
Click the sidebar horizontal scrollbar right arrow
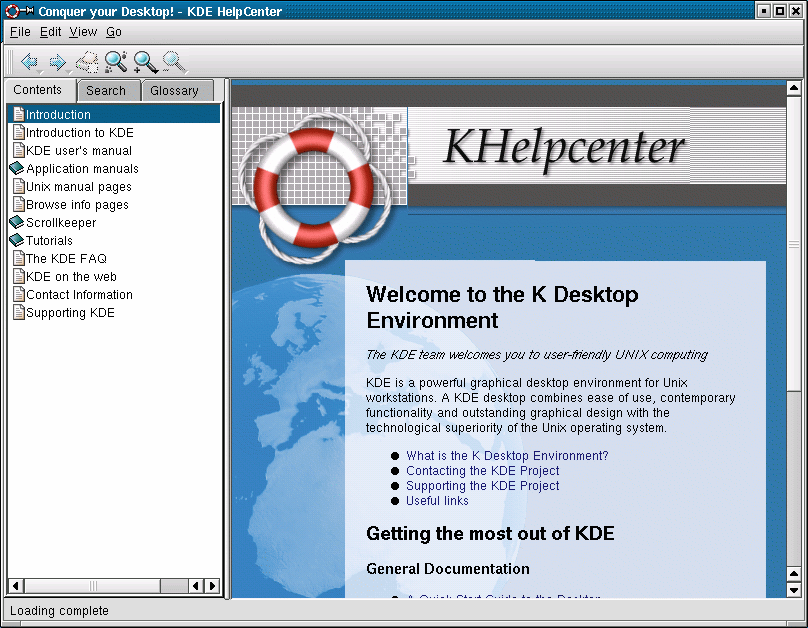[212, 586]
